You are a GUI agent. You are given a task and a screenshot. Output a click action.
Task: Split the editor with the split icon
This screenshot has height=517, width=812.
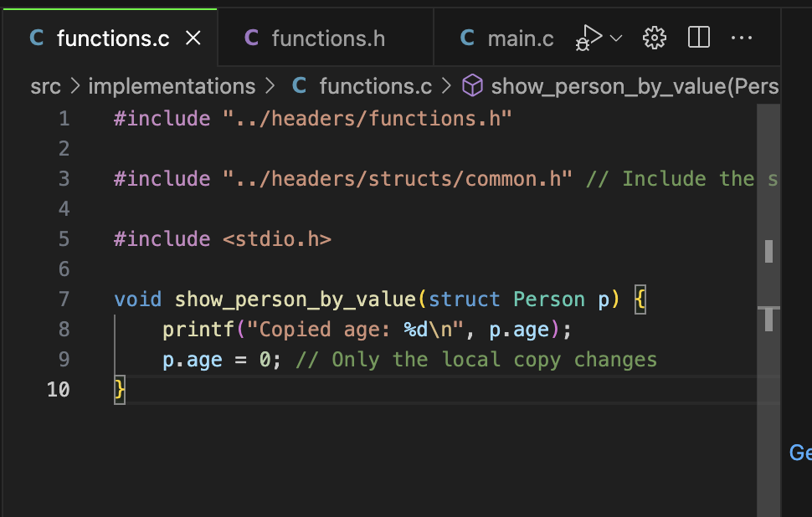[x=698, y=38]
